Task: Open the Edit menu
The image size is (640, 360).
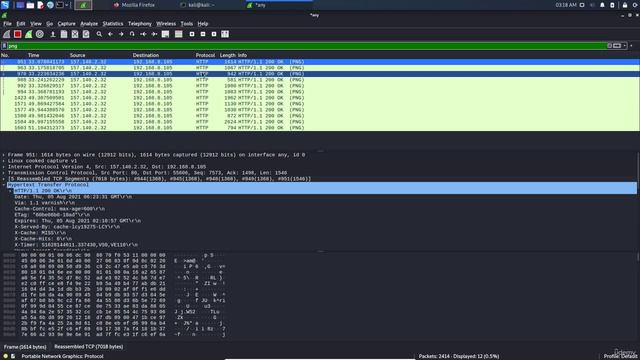Action: [x=21, y=24]
